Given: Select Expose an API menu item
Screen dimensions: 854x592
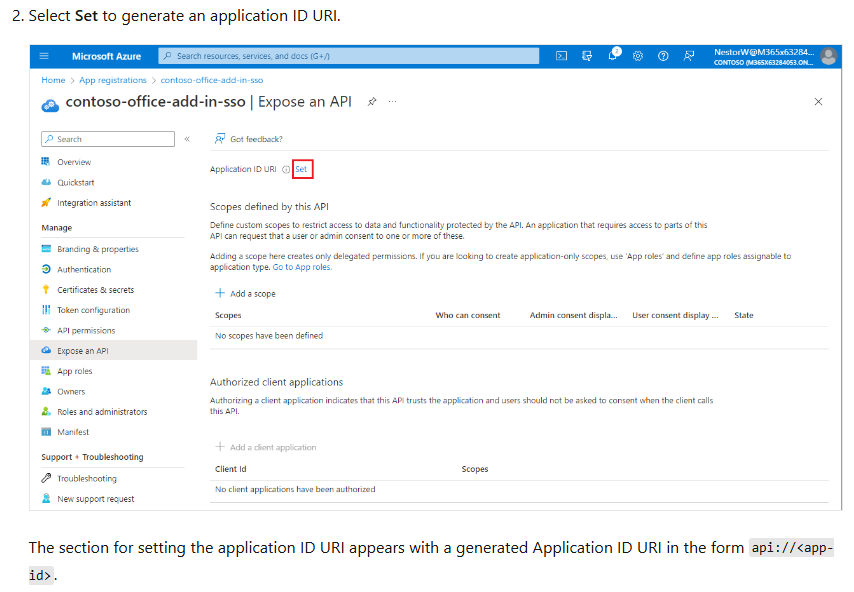Looking at the screenshot, I should point(113,351).
